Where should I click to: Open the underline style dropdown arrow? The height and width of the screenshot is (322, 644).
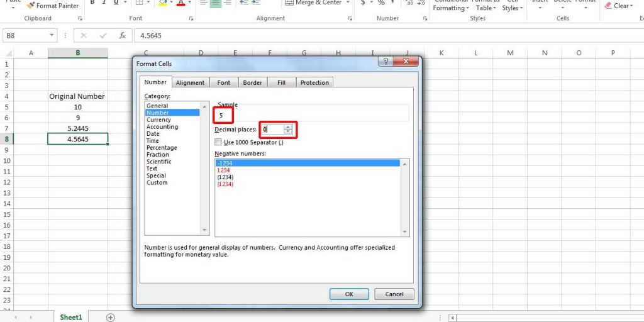click(x=125, y=3)
